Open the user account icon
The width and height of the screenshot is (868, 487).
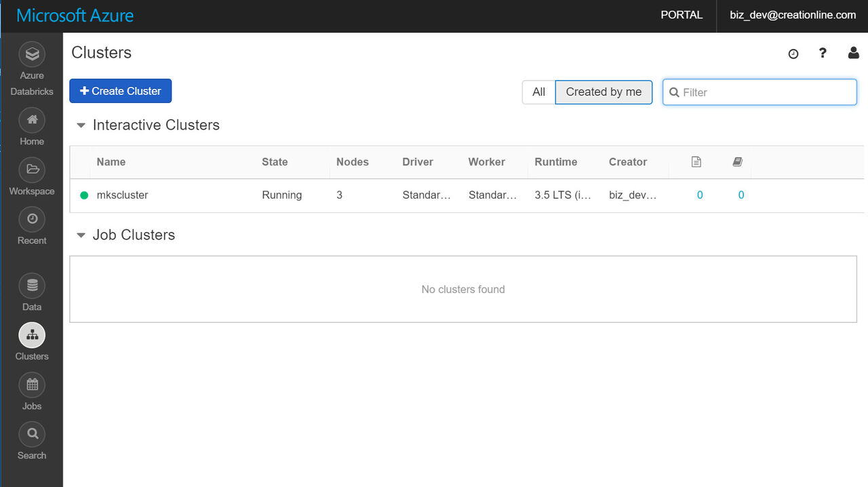(854, 53)
